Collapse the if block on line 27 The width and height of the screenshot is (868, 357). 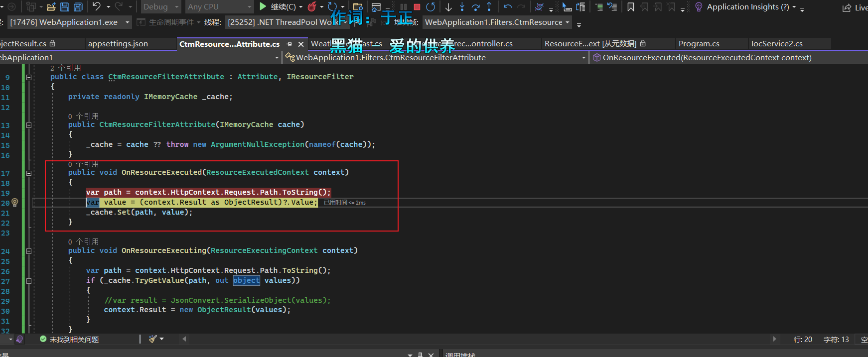pos(29,281)
